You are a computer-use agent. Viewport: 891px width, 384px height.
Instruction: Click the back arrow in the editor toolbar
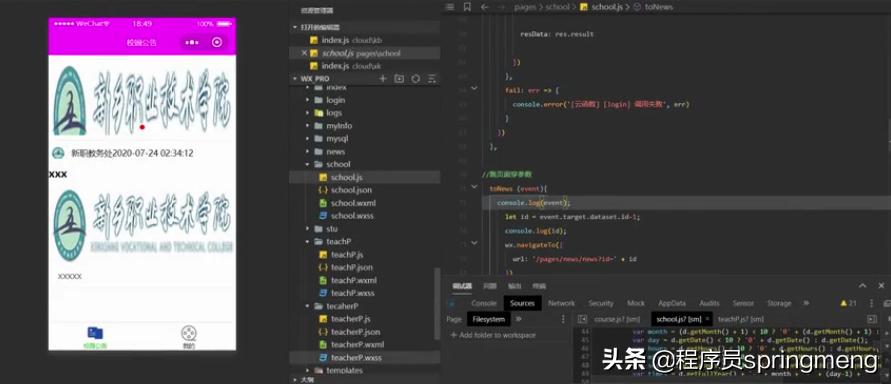[485, 7]
